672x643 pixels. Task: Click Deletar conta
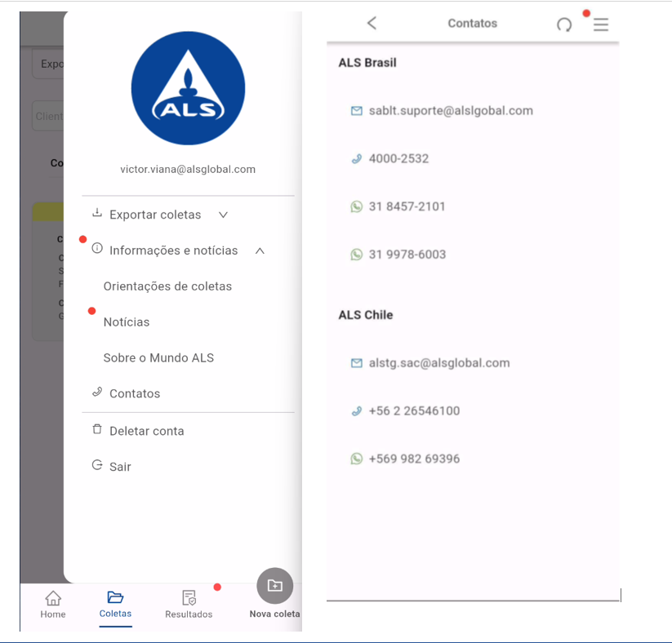tap(146, 431)
